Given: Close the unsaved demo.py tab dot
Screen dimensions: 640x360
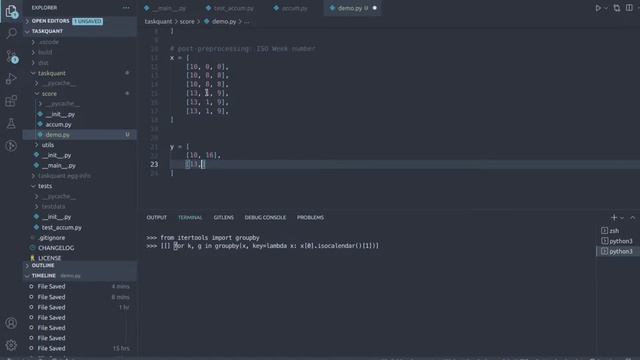Looking at the screenshot, I should (x=375, y=8).
